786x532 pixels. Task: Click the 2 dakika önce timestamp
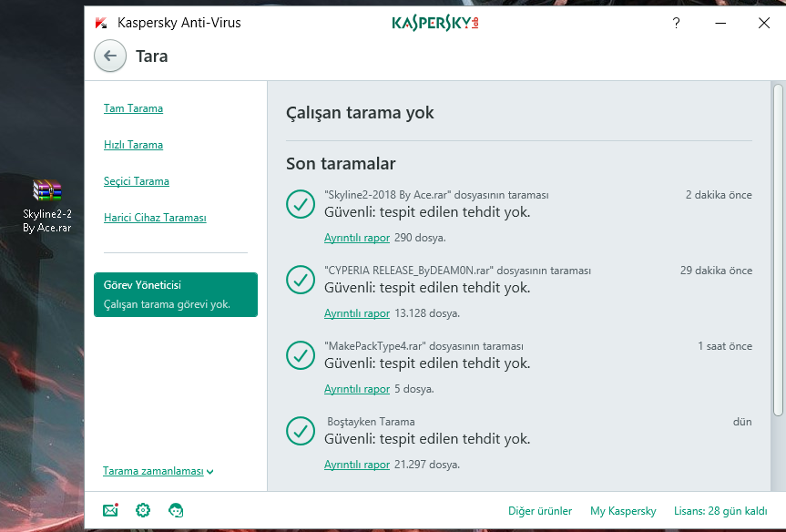tap(719, 195)
